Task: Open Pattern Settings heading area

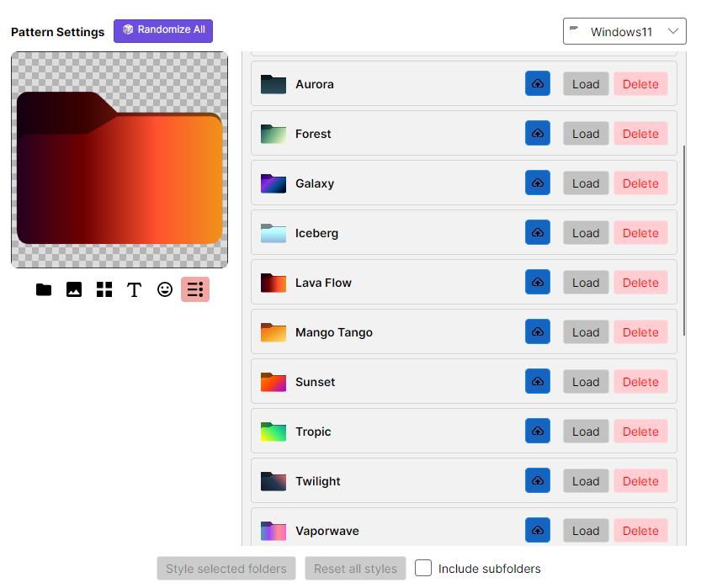Action: click(x=57, y=32)
